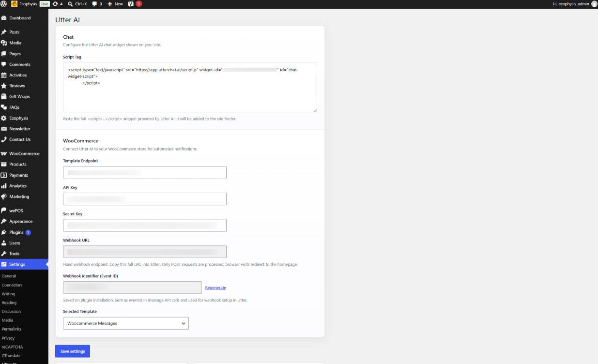Screen dimensions: 598x364
Task: Click the Posts pin icon in sidebar
Action: click(4, 32)
